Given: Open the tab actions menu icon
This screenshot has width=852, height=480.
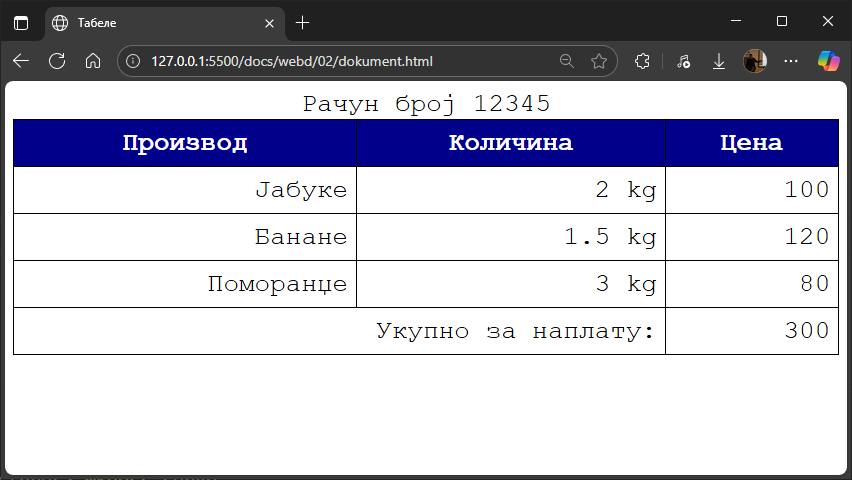Looking at the screenshot, I should tap(21, 22).
